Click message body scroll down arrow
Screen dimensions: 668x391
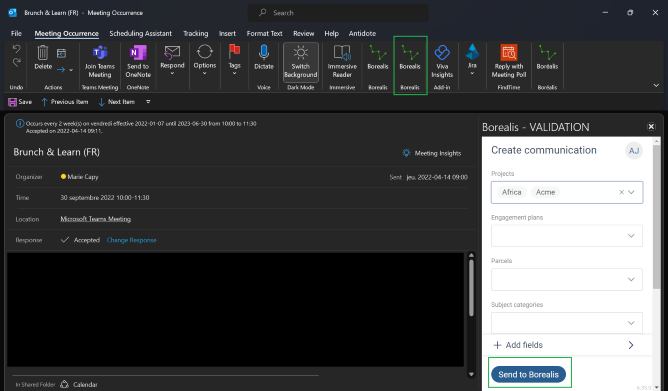point(471,374)
